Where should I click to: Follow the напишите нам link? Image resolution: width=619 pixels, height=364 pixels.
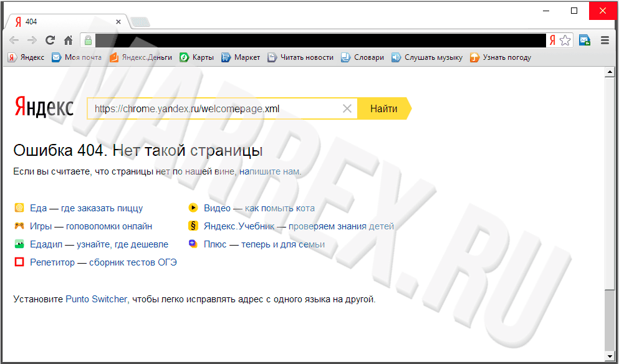[x=270, y=172]
